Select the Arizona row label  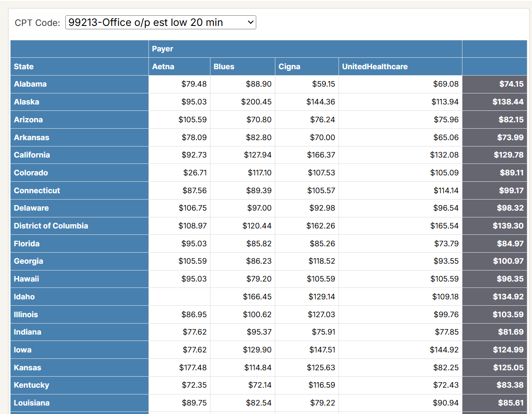(80, 120)
